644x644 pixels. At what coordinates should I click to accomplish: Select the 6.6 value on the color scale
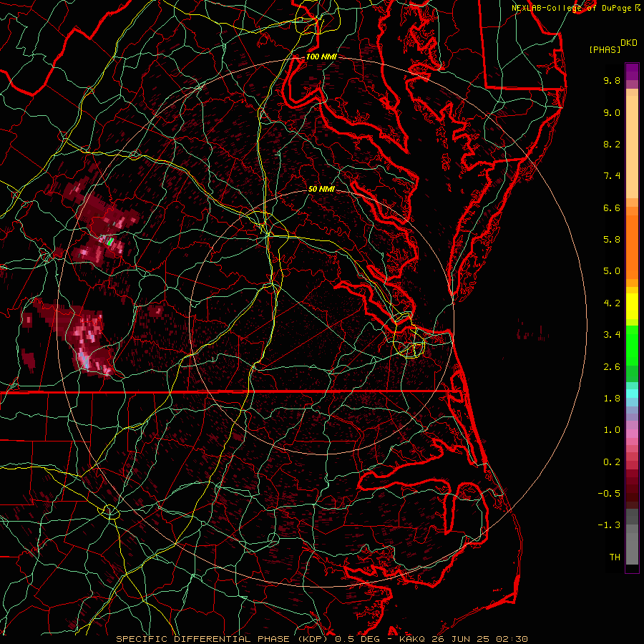(x=612, y=208)
